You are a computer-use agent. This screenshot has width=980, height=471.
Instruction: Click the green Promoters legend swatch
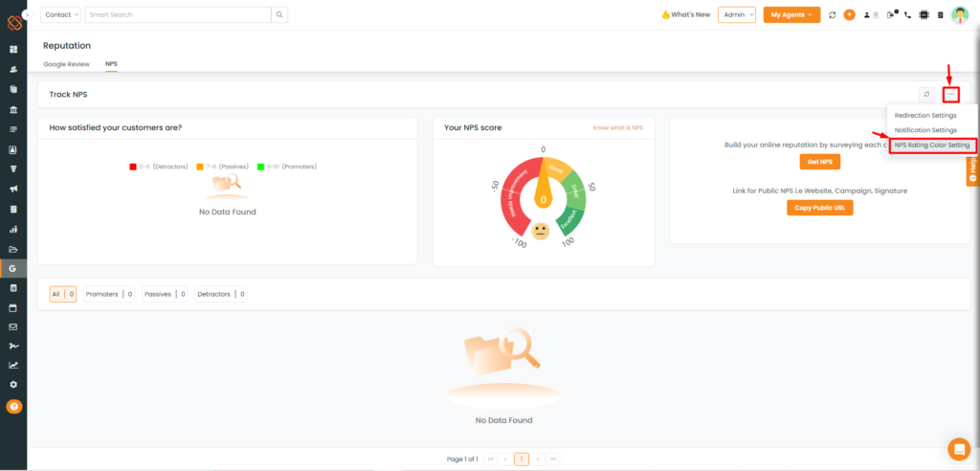[260, 167]
